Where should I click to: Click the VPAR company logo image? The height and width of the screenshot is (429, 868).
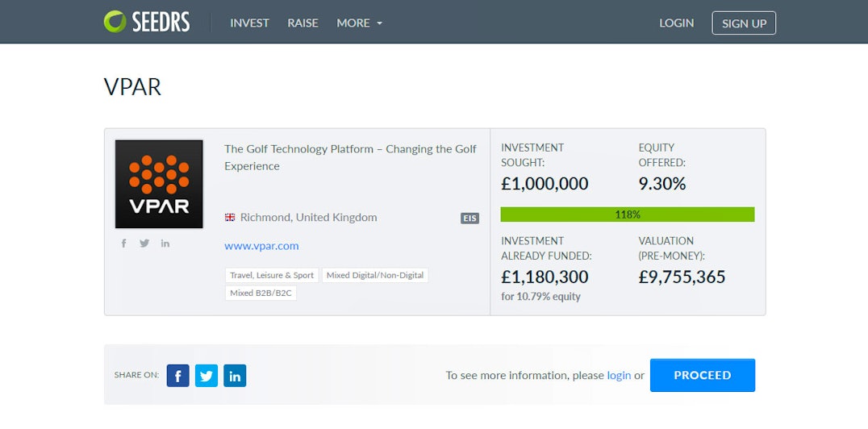click(159, 184)
